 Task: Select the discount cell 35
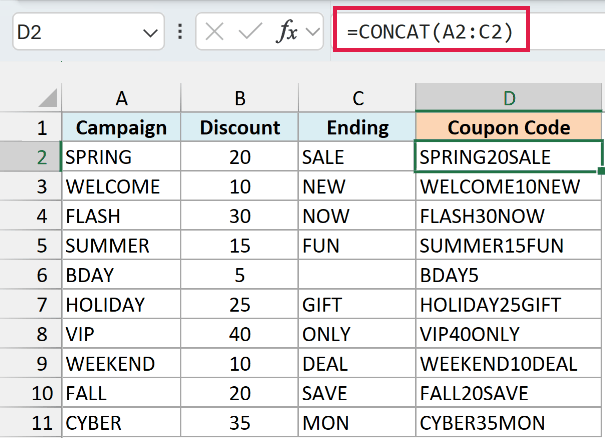pyautogui.click(x=240, y=423)
